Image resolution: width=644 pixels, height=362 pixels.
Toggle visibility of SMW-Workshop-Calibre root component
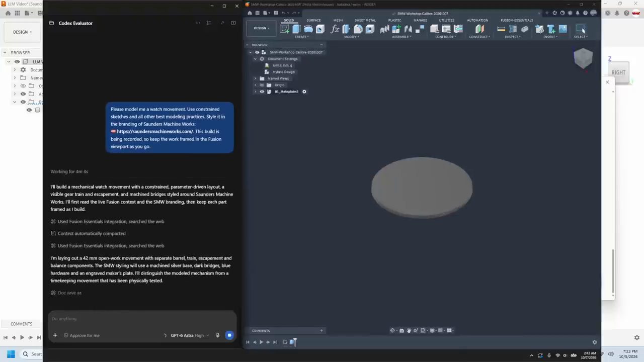point(257,52)
